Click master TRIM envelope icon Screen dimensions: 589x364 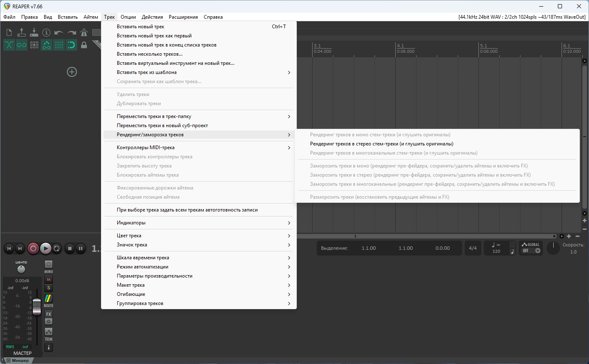[x=49, y=332]
